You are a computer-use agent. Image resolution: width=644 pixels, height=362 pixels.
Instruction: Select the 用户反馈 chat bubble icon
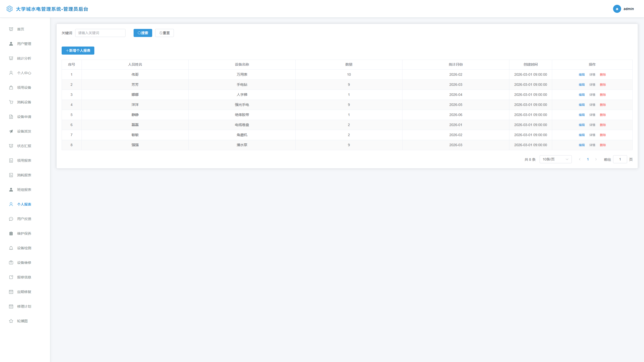point(11,219)
